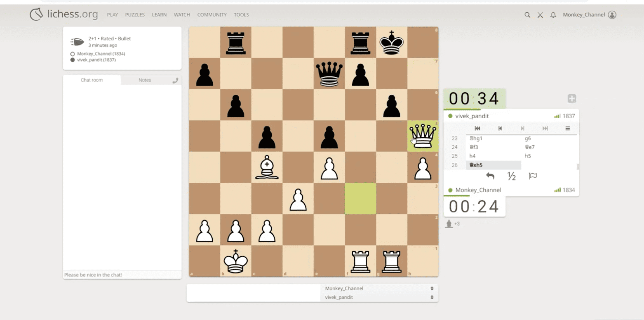Open vivek_pandit (1837) profile link
The image size is (644, 320).
pyautogui.click(x=96, y=60)
